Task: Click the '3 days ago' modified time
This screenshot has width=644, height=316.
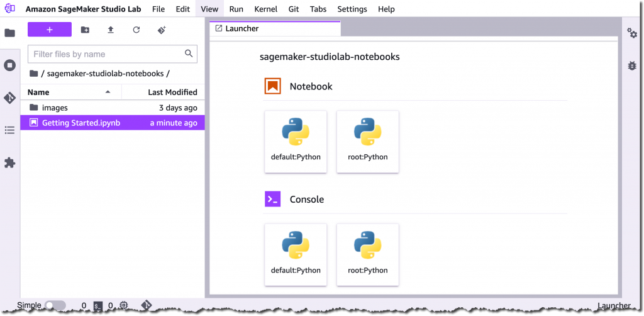Action: pos(178,108)
